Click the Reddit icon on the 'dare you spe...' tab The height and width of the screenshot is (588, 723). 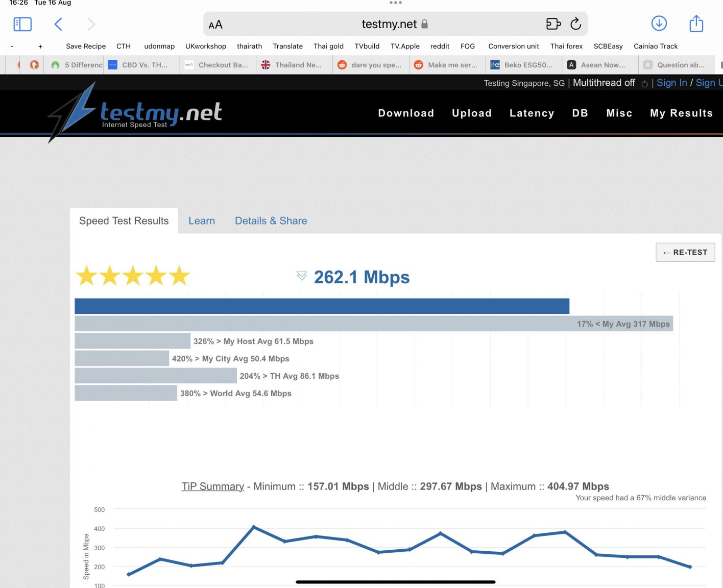pyautogui.click(x=342, y=65)
